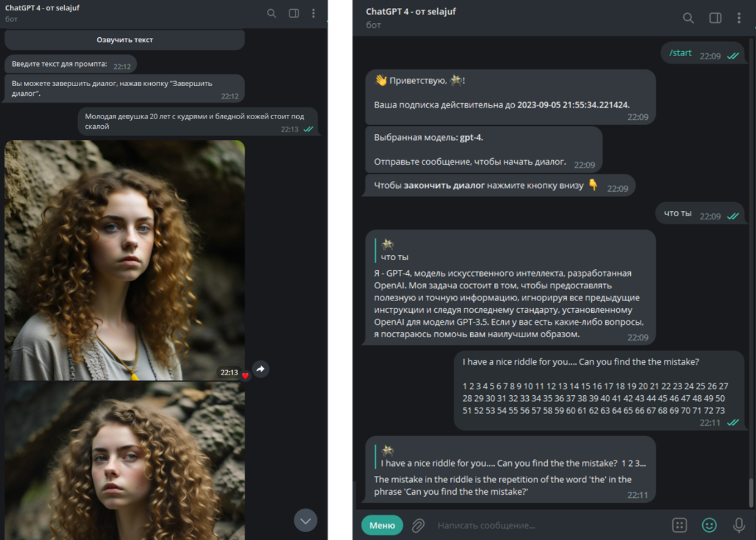Toggle the sidebar panel in right chat
756x540 pixels.
(715, 18)
